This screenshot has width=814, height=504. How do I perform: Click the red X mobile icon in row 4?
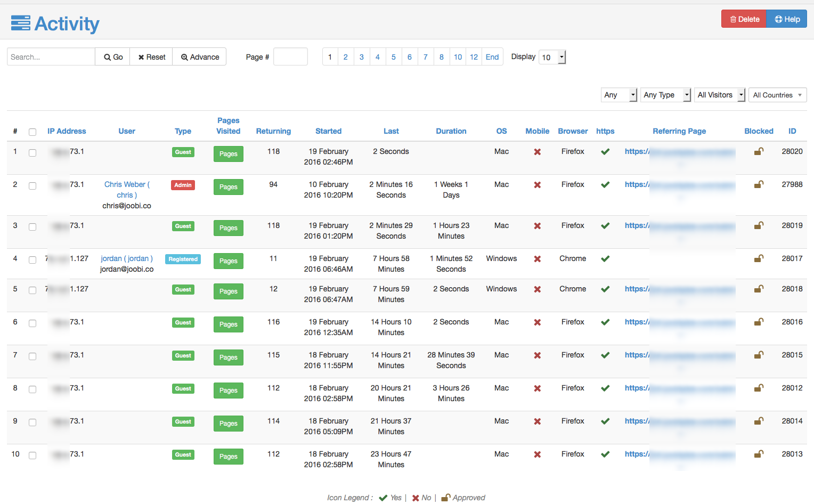tap(538, 259)
